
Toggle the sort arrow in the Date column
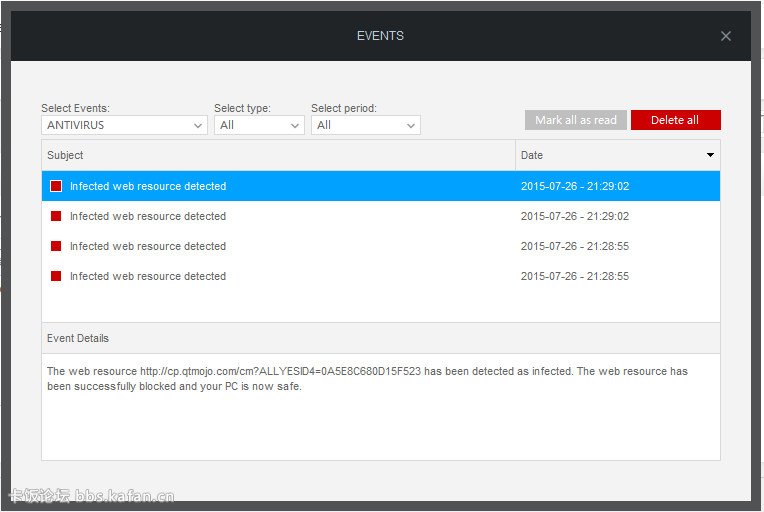pos(710,155)
